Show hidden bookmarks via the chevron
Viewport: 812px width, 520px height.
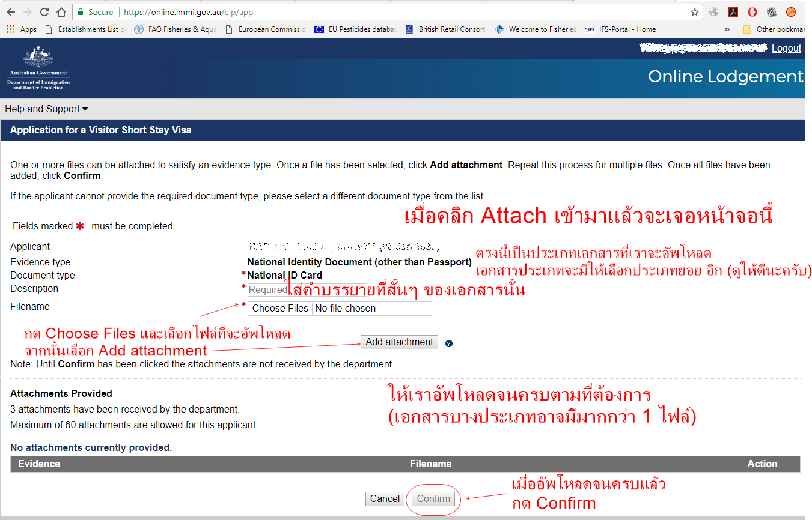click(x=727, y=29)
